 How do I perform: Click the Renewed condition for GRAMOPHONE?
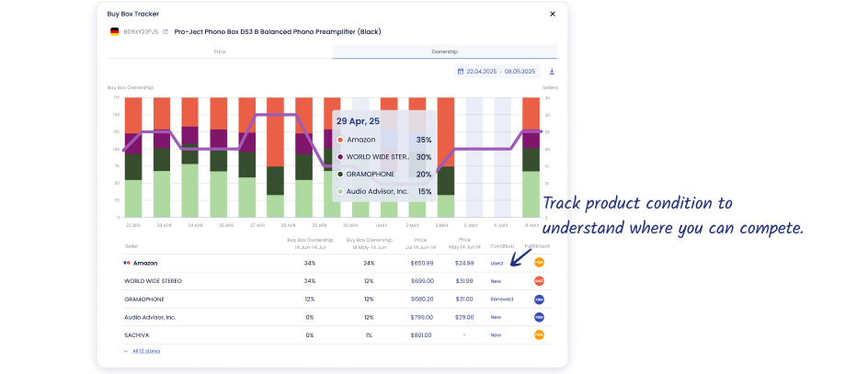(501, 300)
